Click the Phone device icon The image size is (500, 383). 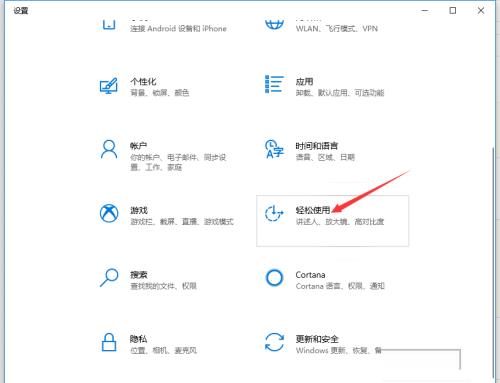[109, 25]
